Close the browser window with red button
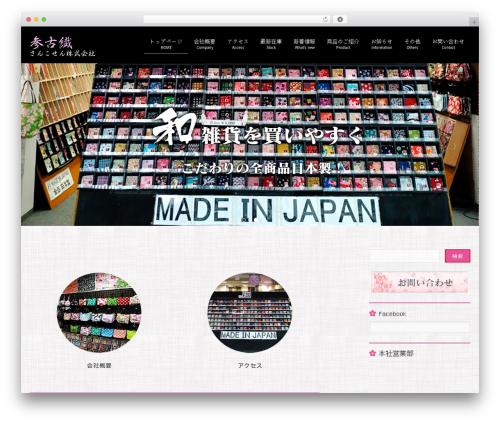 click(29, 19)
